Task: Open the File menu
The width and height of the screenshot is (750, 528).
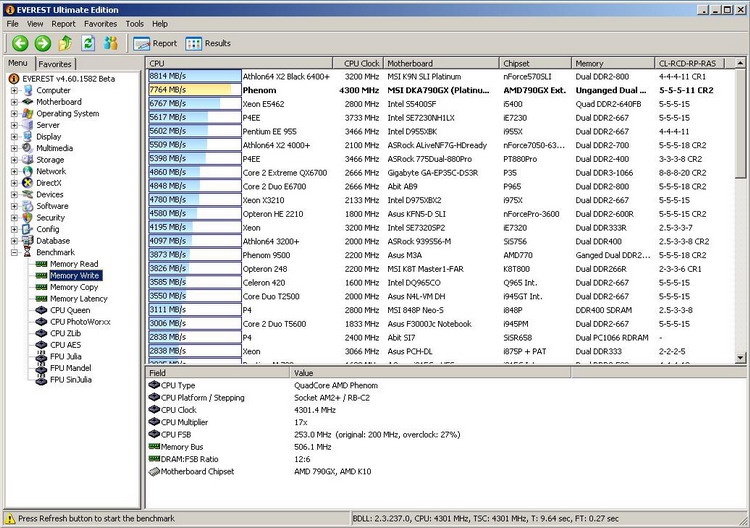Action: [x=12, y=24]
